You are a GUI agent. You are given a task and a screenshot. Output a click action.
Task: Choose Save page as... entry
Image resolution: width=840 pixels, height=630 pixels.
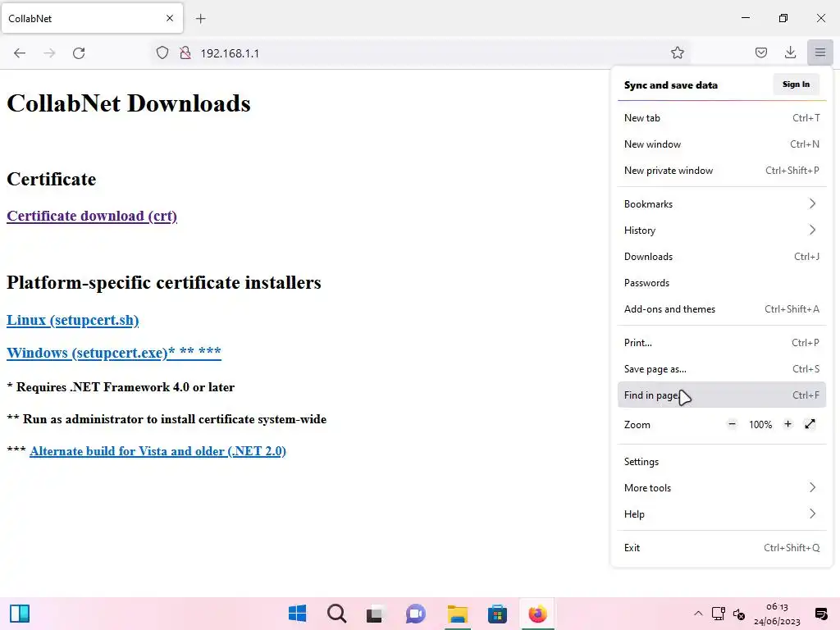pyautogui.click(x=722, y=369)
